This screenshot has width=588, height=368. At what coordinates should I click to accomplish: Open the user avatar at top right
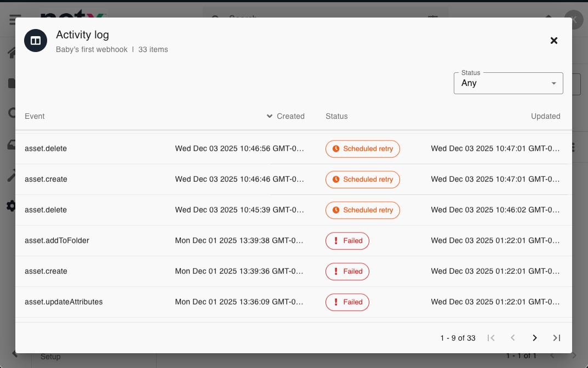574,20
